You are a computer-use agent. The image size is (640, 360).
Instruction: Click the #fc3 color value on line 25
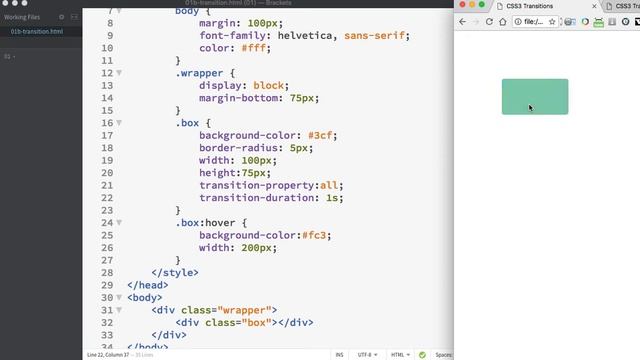click(x=314, y=236)
